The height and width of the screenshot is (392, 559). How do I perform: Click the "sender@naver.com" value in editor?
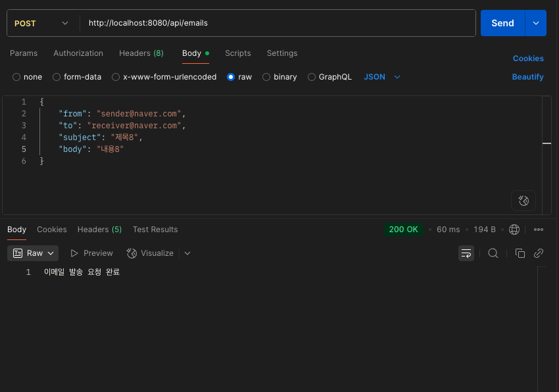pyautogui.click(x=139, y=114)
